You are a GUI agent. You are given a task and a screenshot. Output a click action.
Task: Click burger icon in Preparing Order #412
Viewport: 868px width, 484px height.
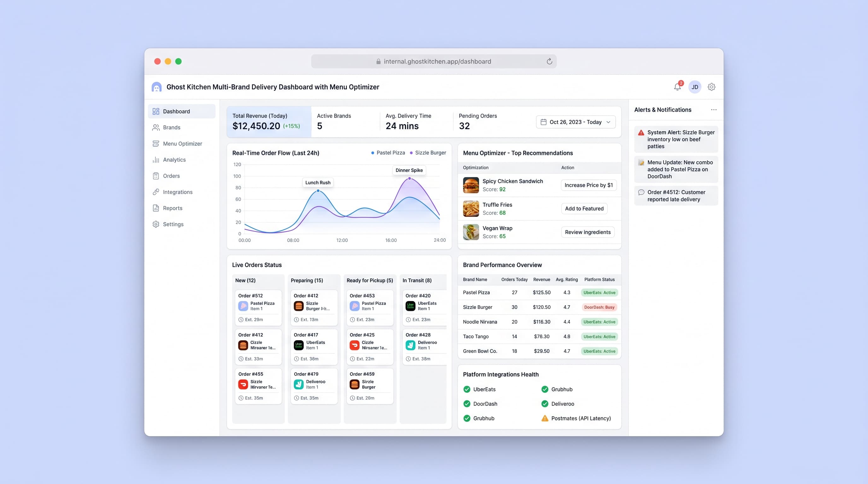pos(299,306)
